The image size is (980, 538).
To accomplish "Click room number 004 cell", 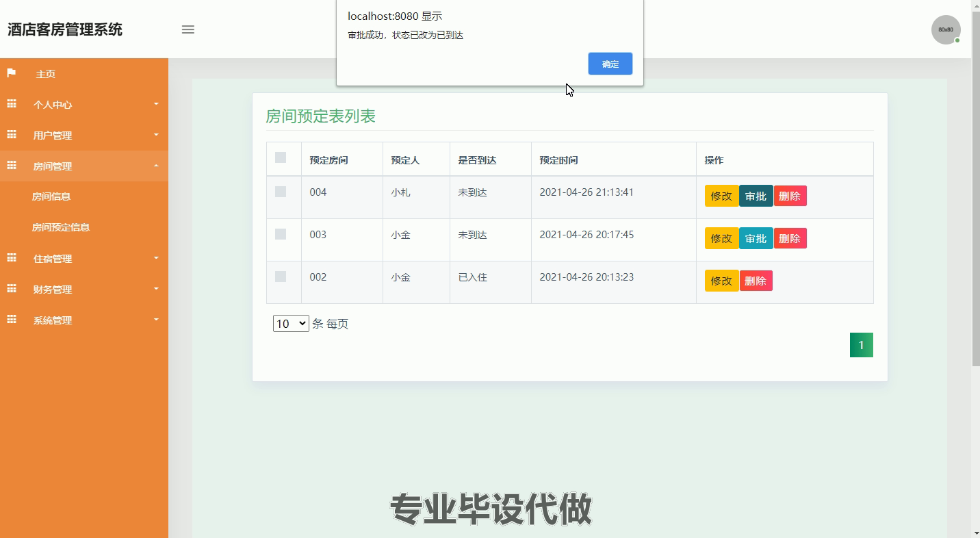I will [318, 192].
